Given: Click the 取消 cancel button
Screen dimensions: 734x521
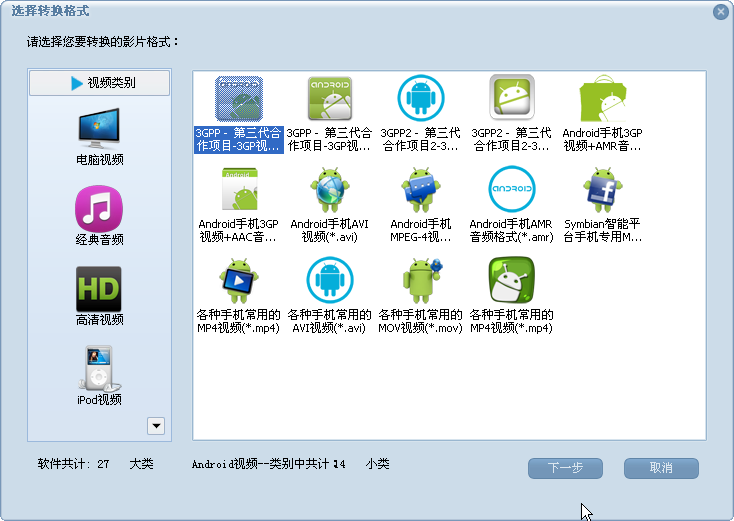Looking at the screenshot, I should (661, 468).
